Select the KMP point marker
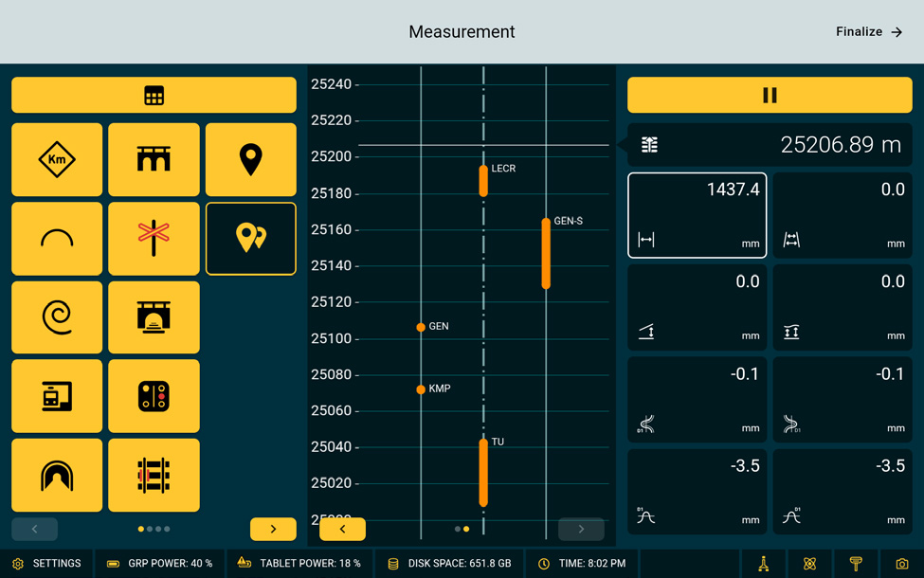Viewport: 924px width, 578px height. (x=421, y=389)
